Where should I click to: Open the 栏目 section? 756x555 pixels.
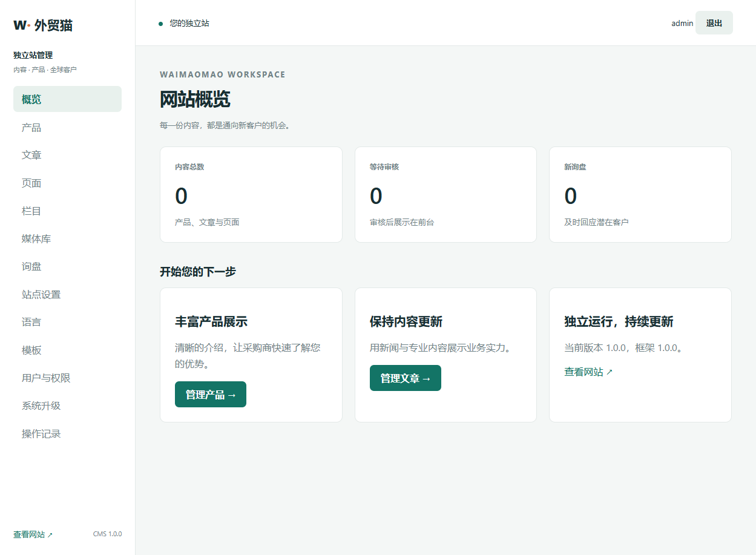(x=67, y=211)
